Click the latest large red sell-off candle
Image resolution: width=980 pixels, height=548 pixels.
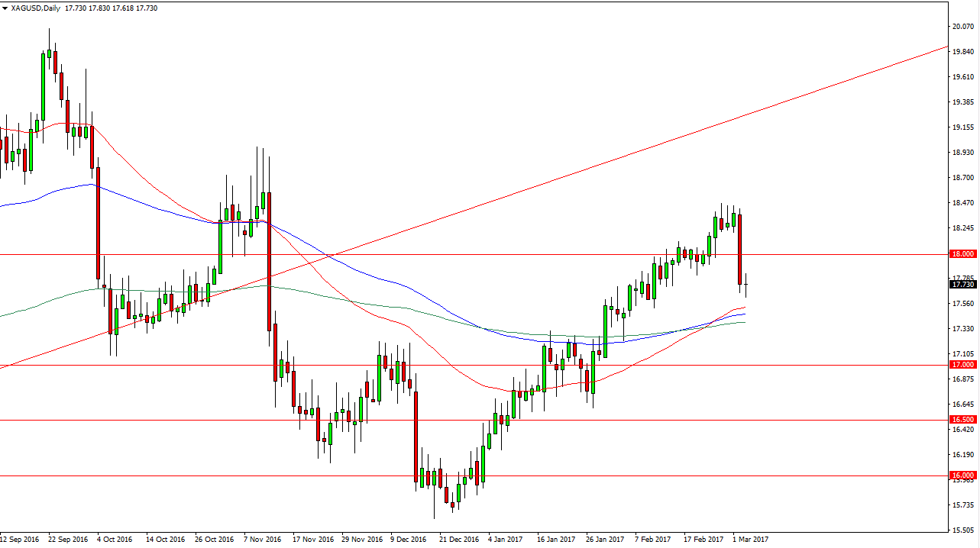[x=740, y=250]
